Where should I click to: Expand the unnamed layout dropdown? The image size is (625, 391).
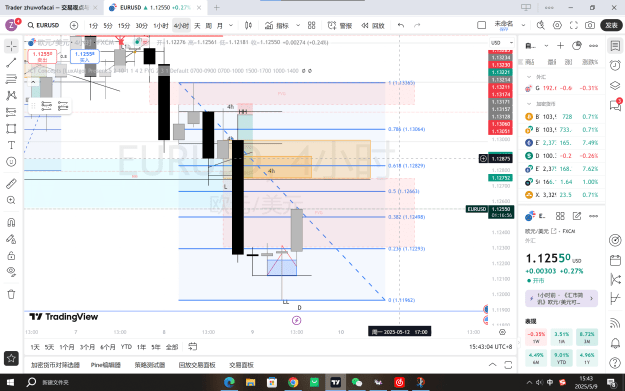pyautogui.click(x=523, y=26)
